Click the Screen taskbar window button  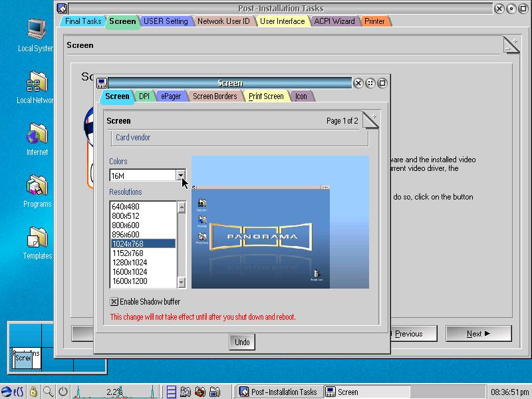point(366,392)
